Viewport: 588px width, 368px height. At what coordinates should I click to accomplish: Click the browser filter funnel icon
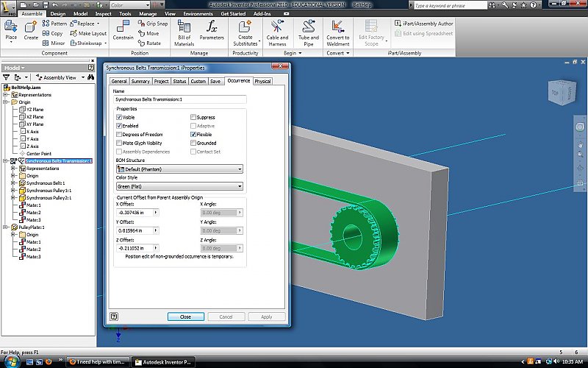pyautogui.click(x=6, y=77)
